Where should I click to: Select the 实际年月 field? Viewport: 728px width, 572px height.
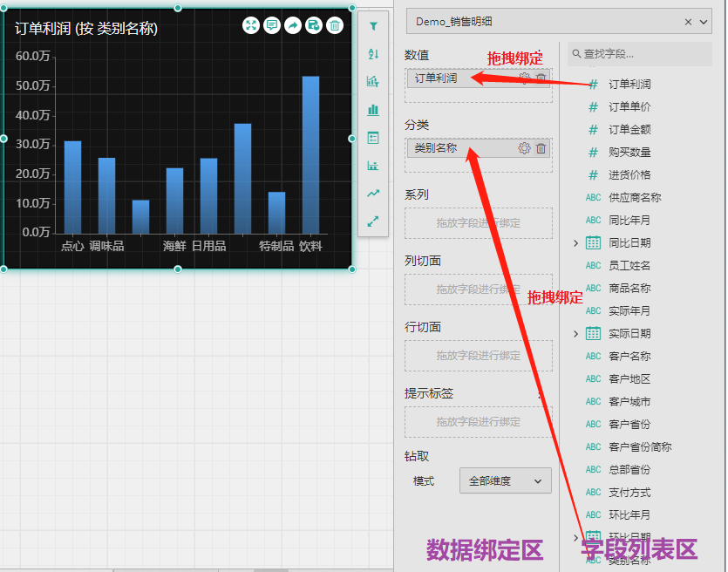(629, 310)
